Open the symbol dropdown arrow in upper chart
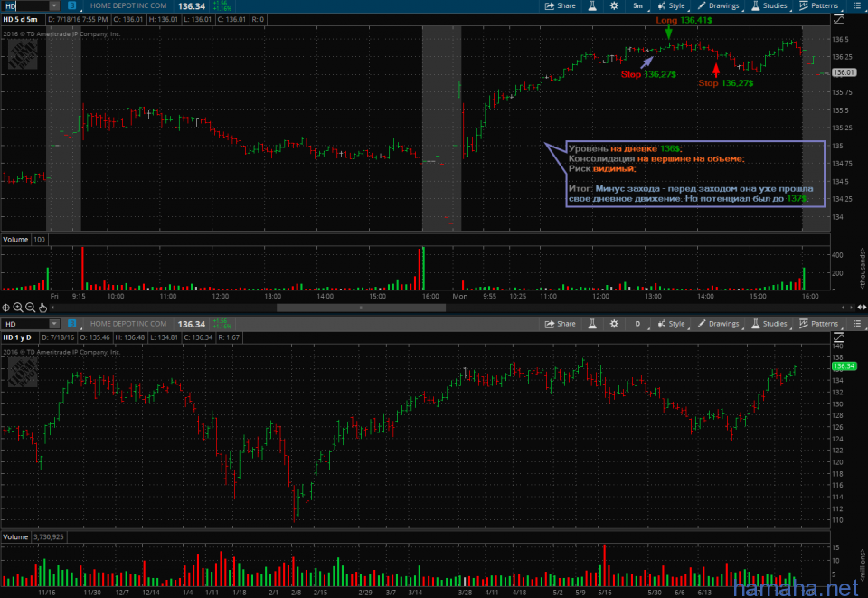Image resolution: width=868 pixels, height=598 pixels. pos(53,5)
